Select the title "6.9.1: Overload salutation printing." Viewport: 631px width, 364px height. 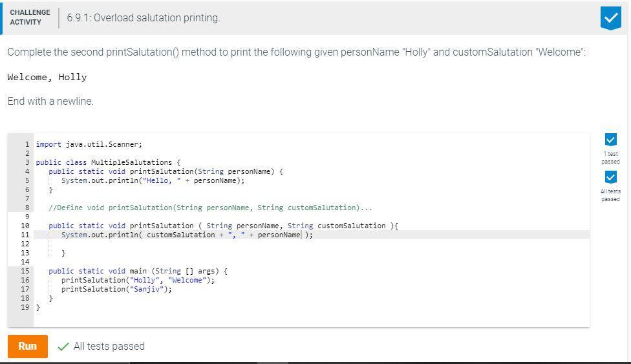143,18
